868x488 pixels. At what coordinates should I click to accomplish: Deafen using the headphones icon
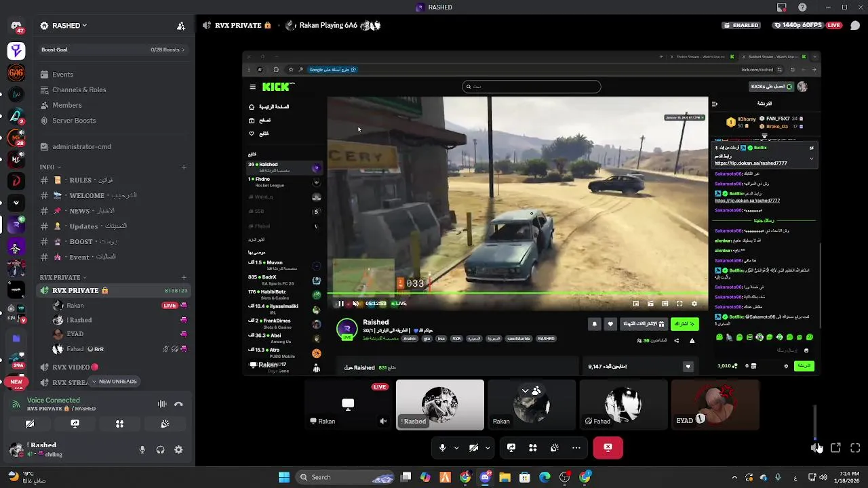(x=160, y=449)
